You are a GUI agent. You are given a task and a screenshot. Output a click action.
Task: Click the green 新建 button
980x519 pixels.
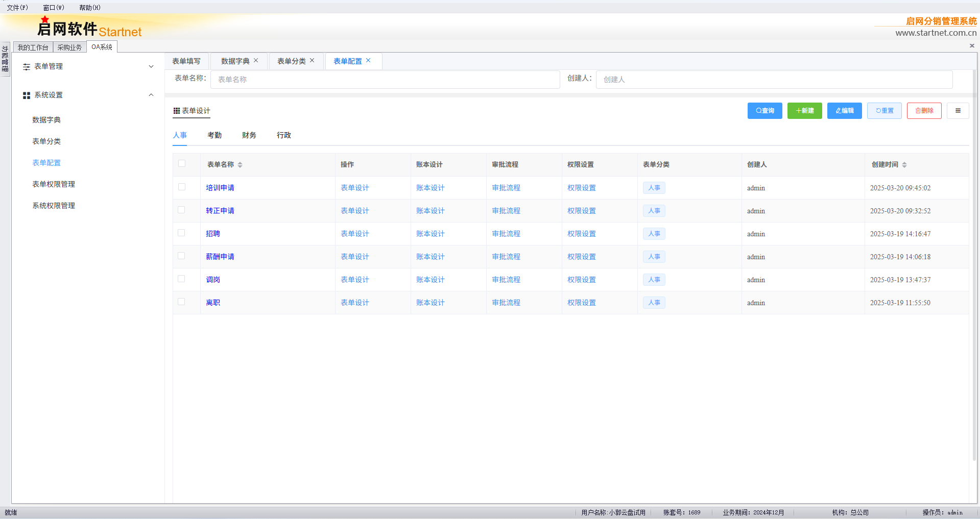[804, 111]
